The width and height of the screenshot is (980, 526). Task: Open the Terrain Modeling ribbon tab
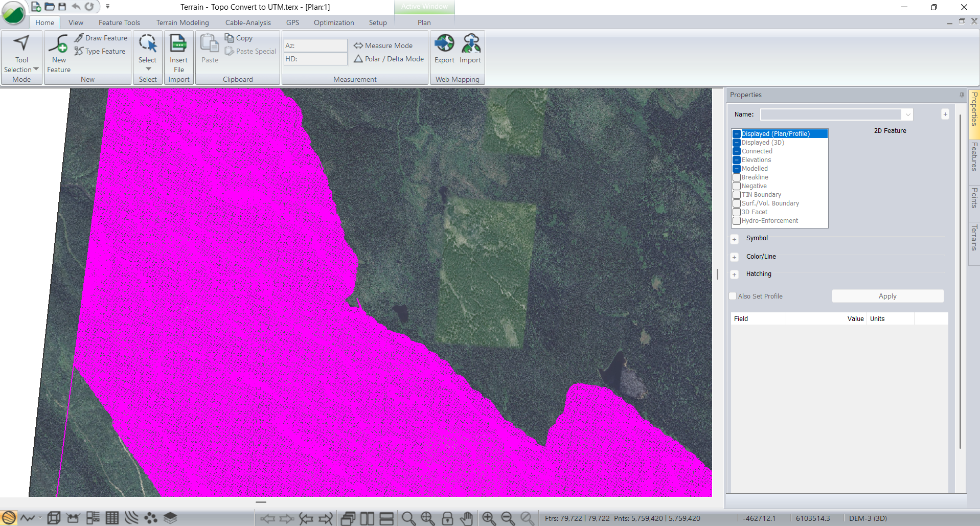(x=183, y=22)
